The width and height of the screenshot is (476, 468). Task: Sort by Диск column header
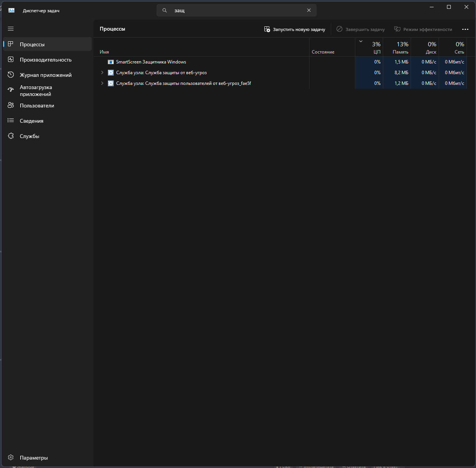pyautogui.click(x=425, y=47)
